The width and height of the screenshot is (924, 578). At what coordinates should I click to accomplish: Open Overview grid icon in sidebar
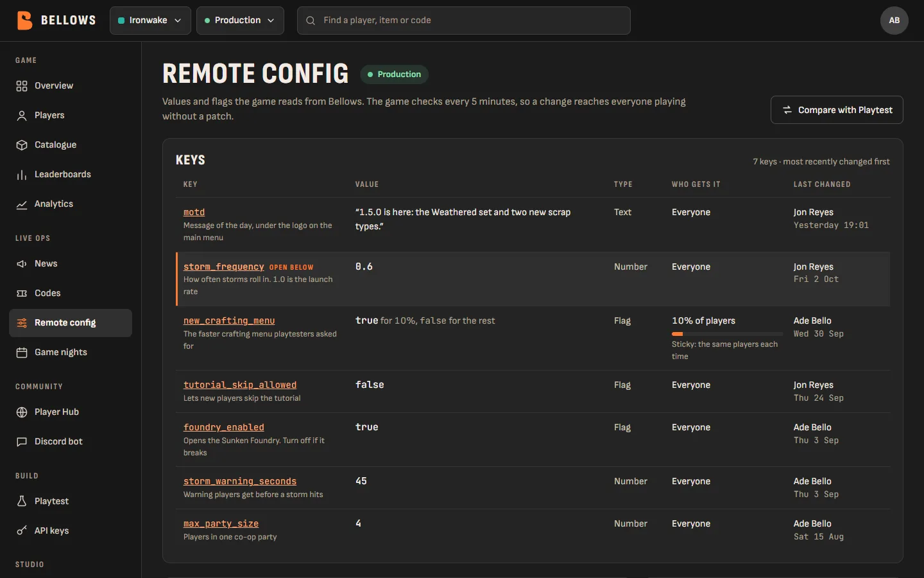(22, 86)
